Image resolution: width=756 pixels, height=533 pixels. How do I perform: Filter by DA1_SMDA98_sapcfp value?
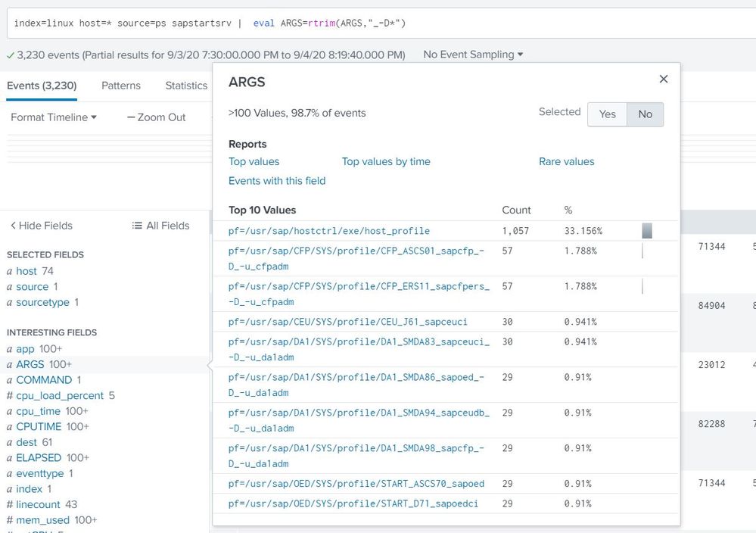(356, 456)
